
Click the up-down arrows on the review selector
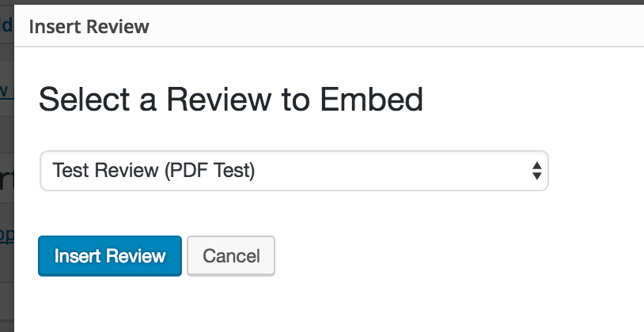pyautogui.click(x=536, y=171)
